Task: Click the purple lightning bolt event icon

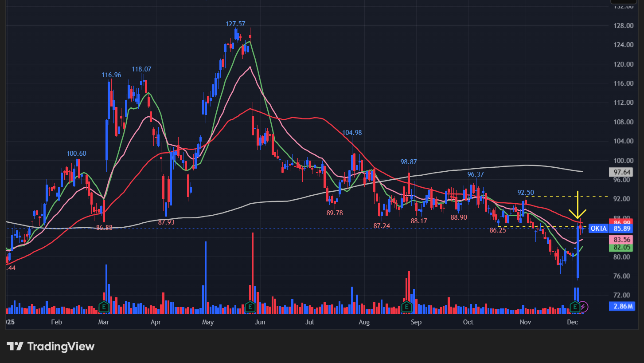Action: pos(584,306)
